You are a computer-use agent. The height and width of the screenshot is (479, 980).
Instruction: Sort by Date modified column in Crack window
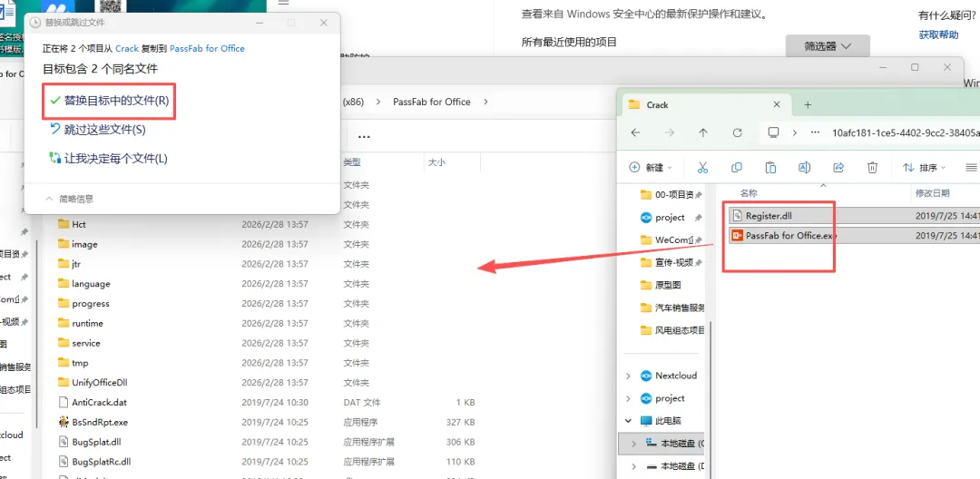(933, 193)
